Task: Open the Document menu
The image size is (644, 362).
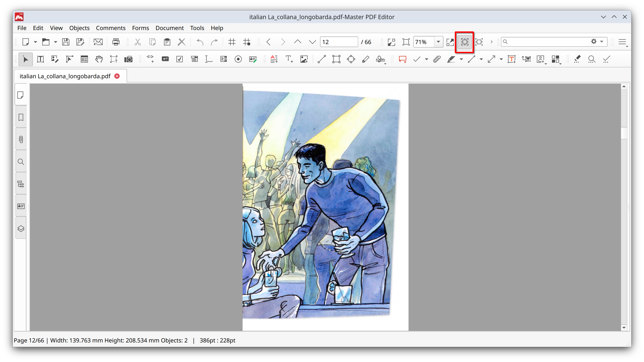Action: 169,28
